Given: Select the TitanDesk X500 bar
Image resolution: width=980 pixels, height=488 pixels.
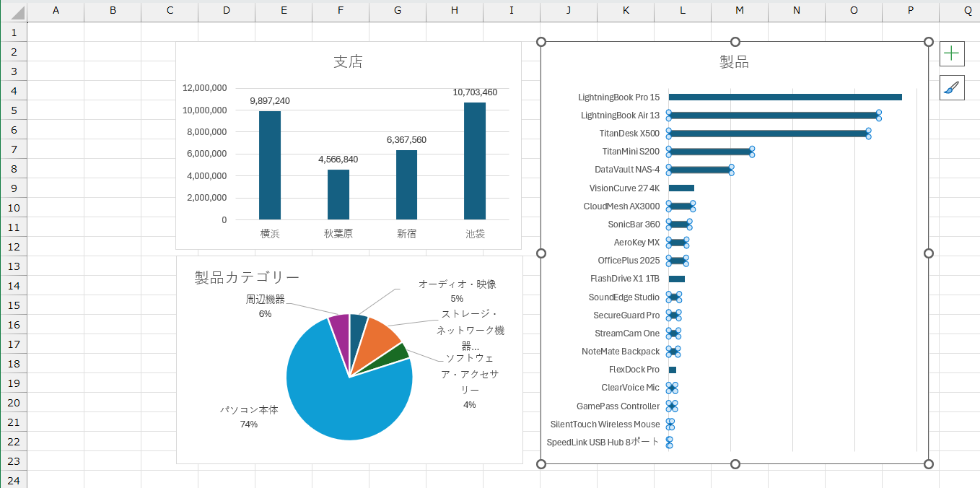Looking at the screenshot, I should coord(769,134).
